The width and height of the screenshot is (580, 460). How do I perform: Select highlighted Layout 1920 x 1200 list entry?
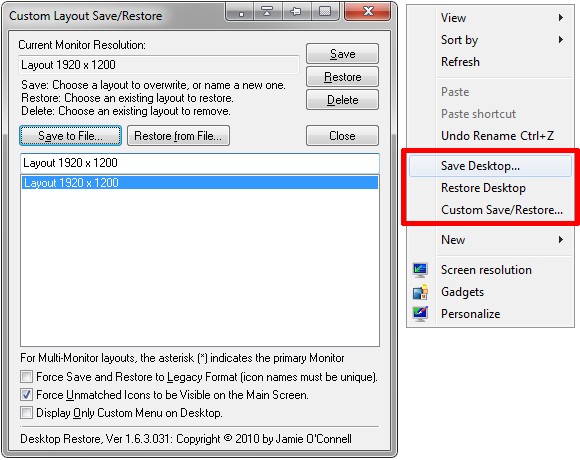pyautogui.click(x=200, y=183)
